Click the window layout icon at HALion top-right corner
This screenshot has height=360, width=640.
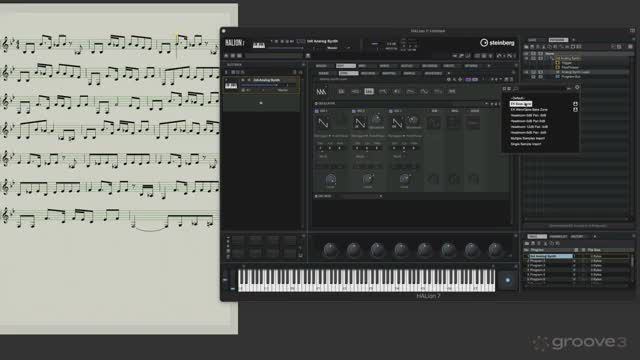(x=632, y=31)
